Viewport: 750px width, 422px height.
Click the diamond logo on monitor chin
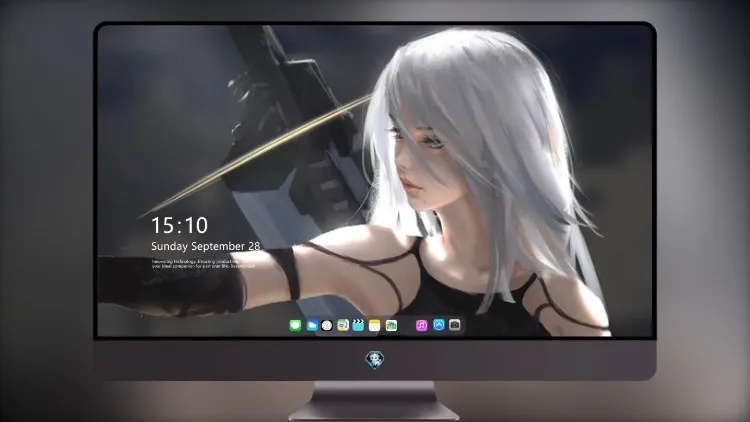(375, 360)
